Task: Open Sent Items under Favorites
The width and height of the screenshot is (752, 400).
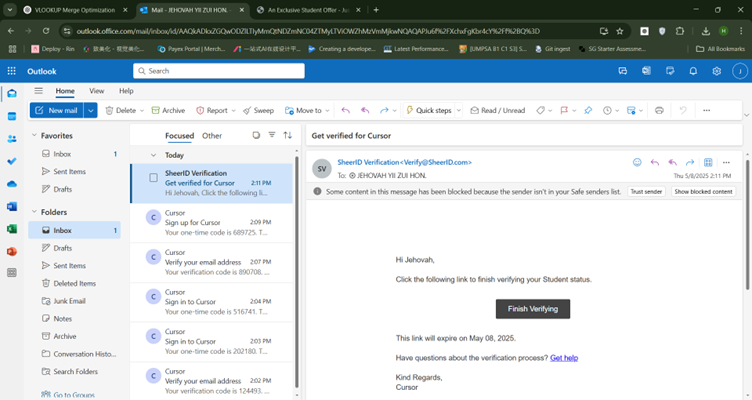Action: (70, 171)
